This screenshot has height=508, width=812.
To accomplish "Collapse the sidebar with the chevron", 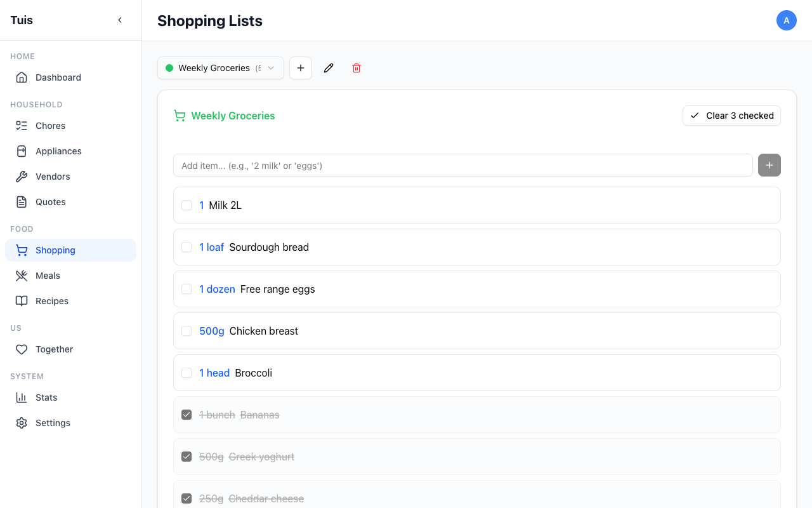I will [120, 20].
